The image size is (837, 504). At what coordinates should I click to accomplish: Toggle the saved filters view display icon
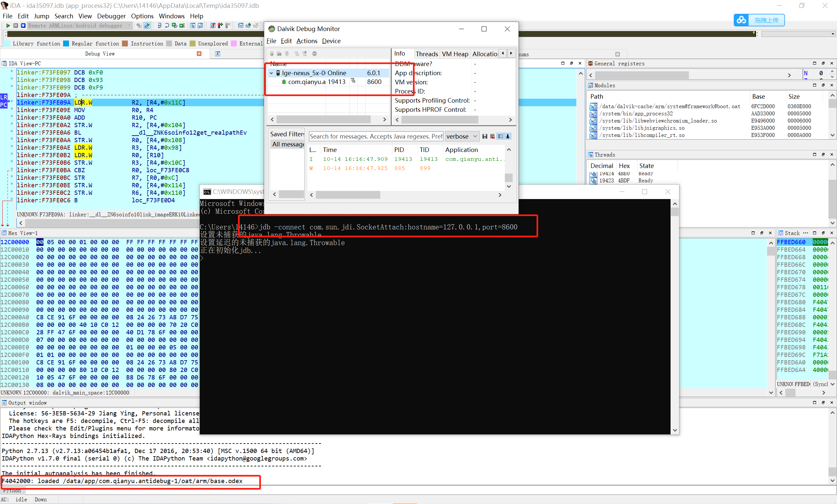coord(500,137)
